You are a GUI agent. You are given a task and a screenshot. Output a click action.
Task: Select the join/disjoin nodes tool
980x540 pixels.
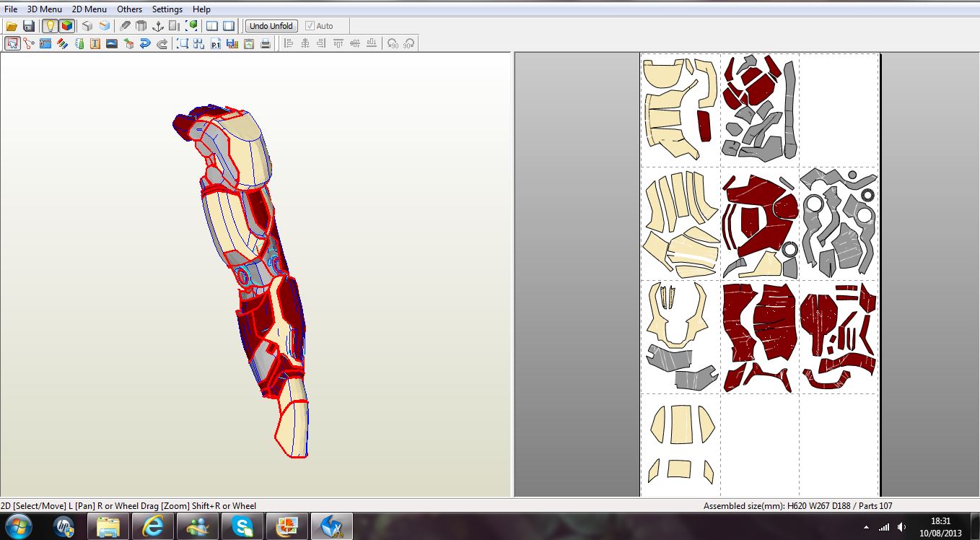pyautogui.click(x=29, y=43)
